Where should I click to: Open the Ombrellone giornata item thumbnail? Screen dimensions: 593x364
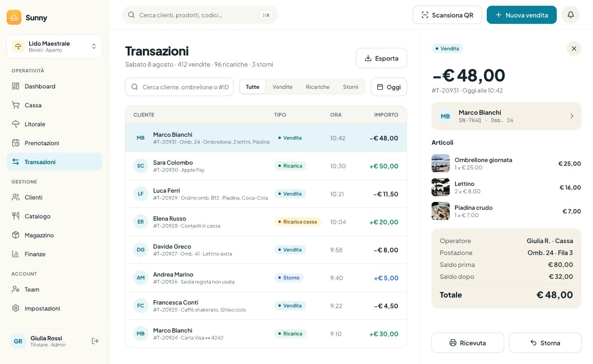tap(440, 163)
